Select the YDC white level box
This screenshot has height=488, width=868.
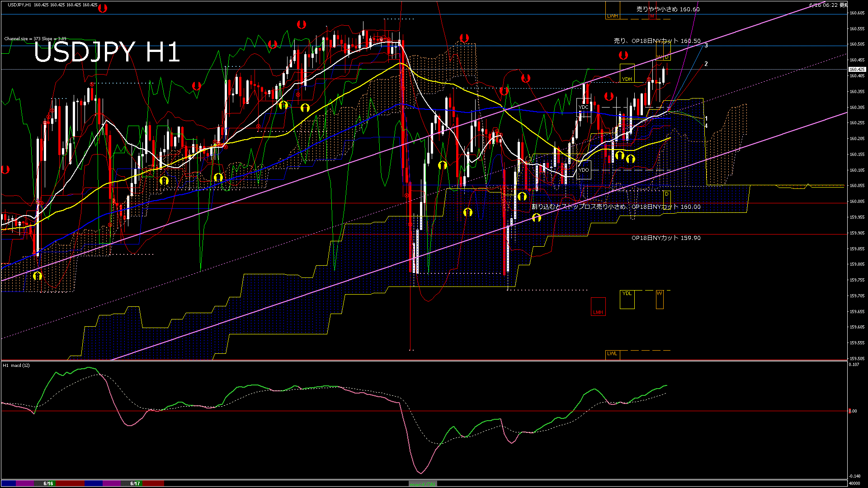point(584,108)
